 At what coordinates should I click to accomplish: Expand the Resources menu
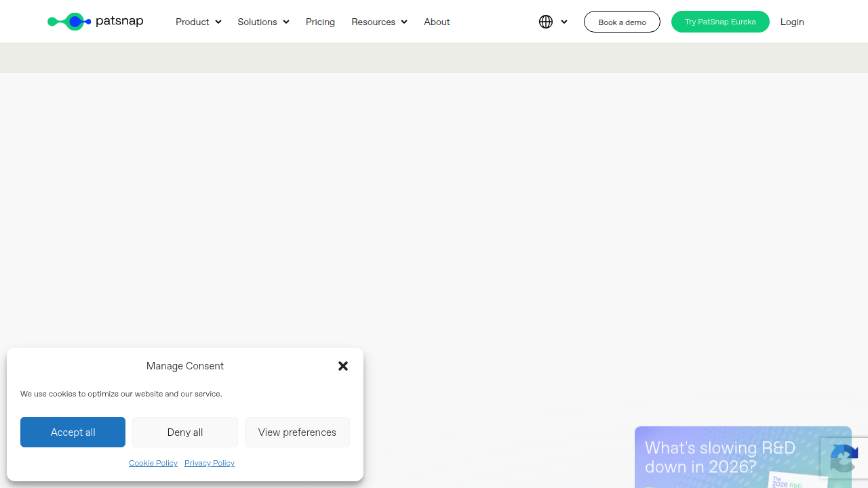click(379, 22)
